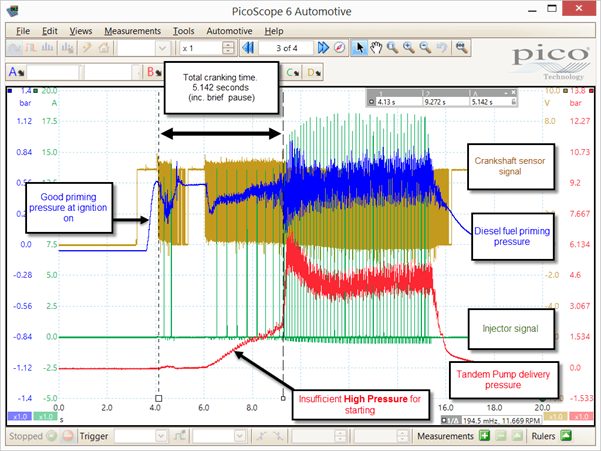
Task: Click the red stop capture button
Action: pyautogui.click(x=68, y=436)
